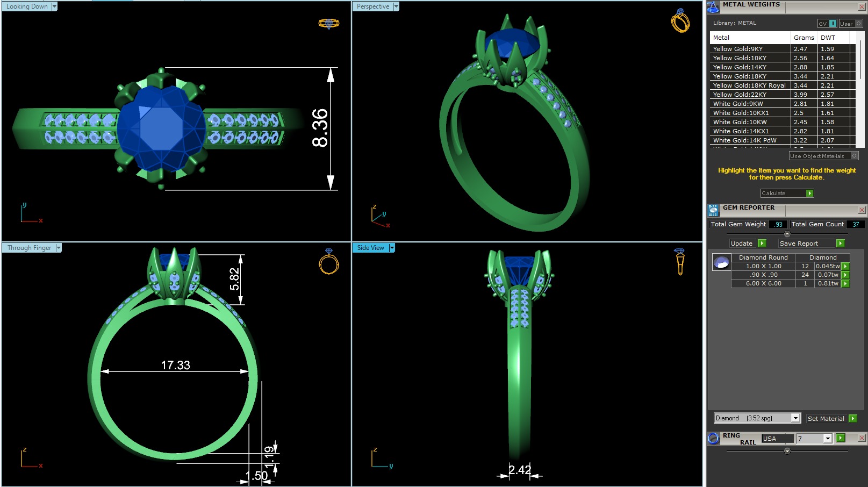
Task: Select the Yellow Gold:22KY row
Action: [x=783, y=95]
